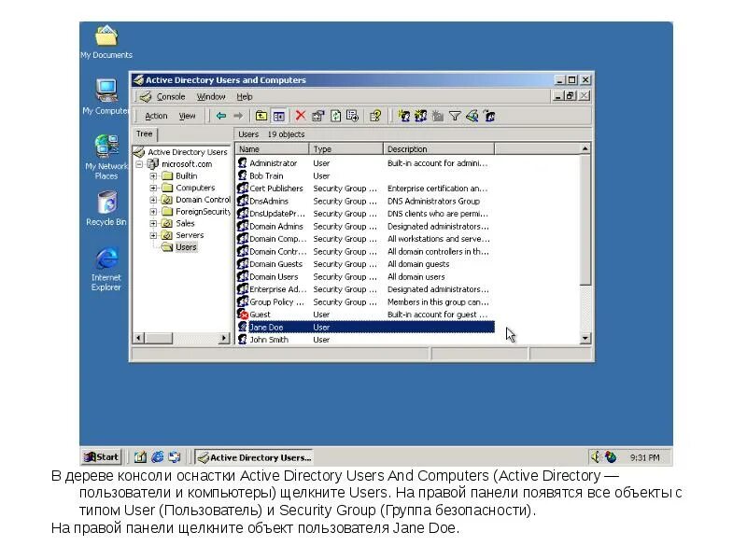The height and width of the screenshot is (560, 747).
Task: Open Properties toolbar icon
Action: coord(317,116)
